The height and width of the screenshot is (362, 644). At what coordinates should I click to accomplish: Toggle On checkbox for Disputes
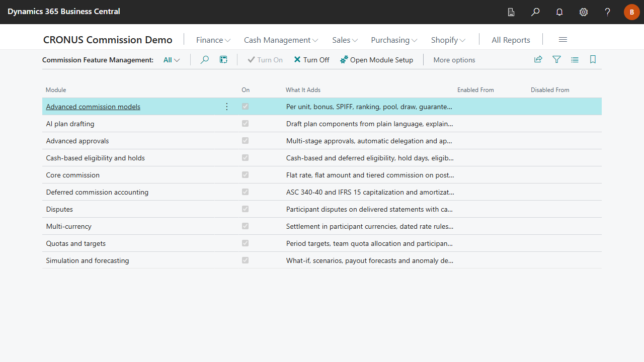coord(246,209)
